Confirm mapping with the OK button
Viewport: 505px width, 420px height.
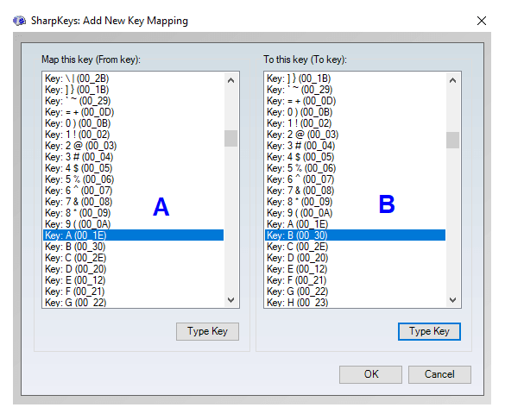(370, 374)
